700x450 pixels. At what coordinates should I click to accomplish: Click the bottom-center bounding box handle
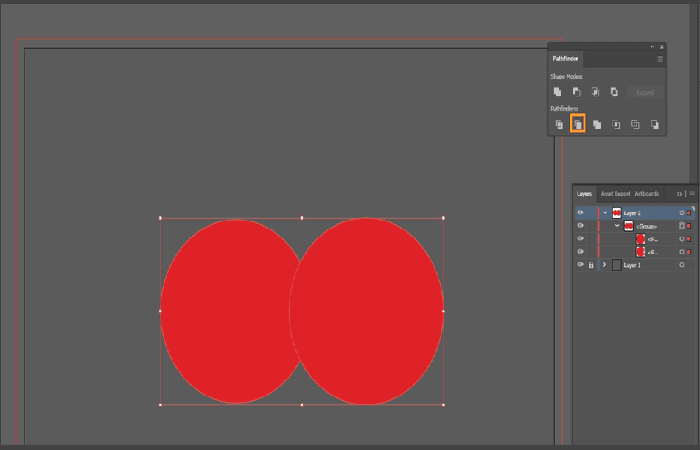click(x=302, y=405)
